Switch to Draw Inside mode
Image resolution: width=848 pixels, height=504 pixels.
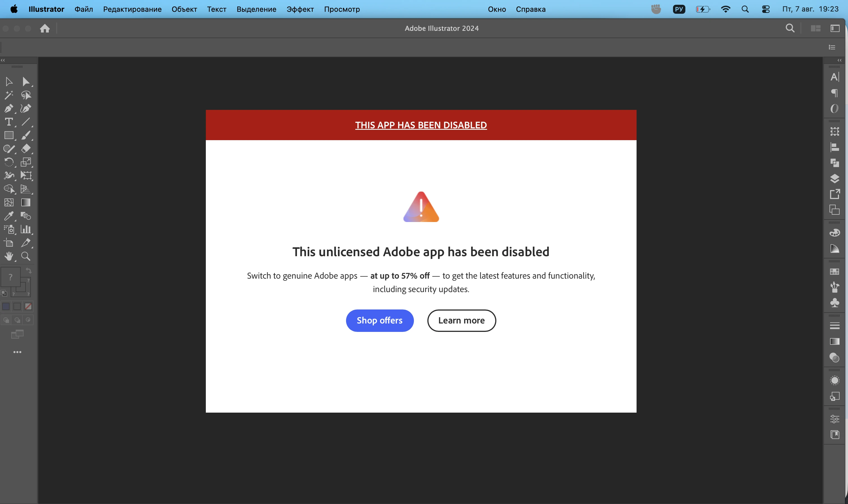click(x=28, y=320)
